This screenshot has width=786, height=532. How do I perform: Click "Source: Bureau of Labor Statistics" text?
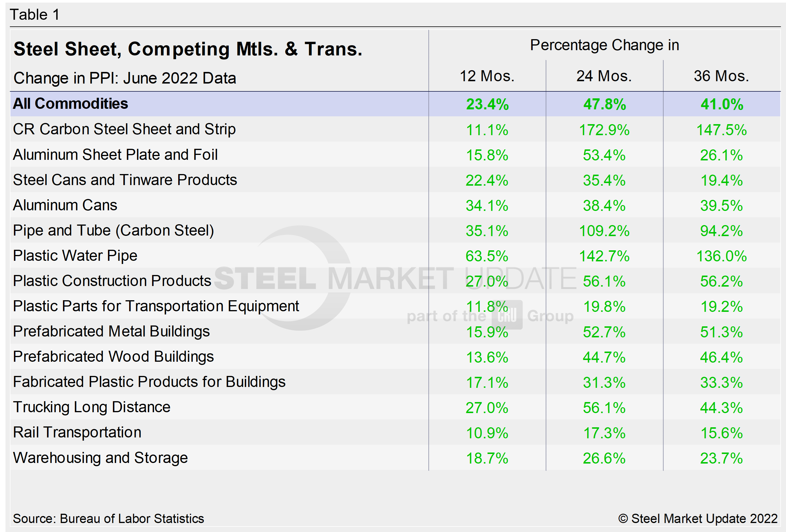click(x=108, y=518)
